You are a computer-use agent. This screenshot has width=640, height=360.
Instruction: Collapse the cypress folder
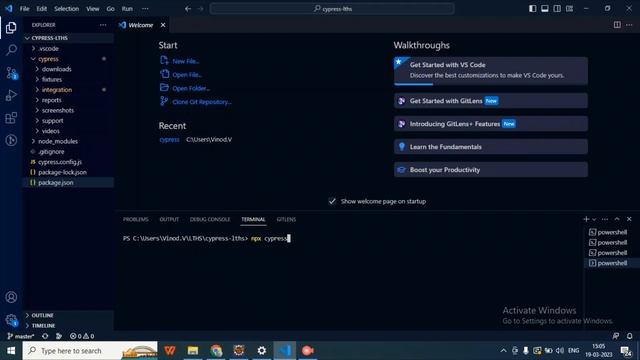68,59
